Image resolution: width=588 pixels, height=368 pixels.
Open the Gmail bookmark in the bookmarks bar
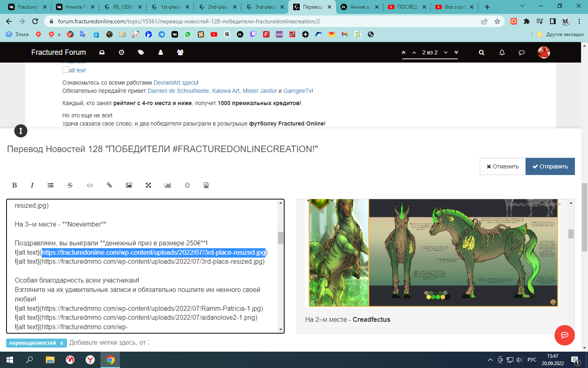pos(345,34)
